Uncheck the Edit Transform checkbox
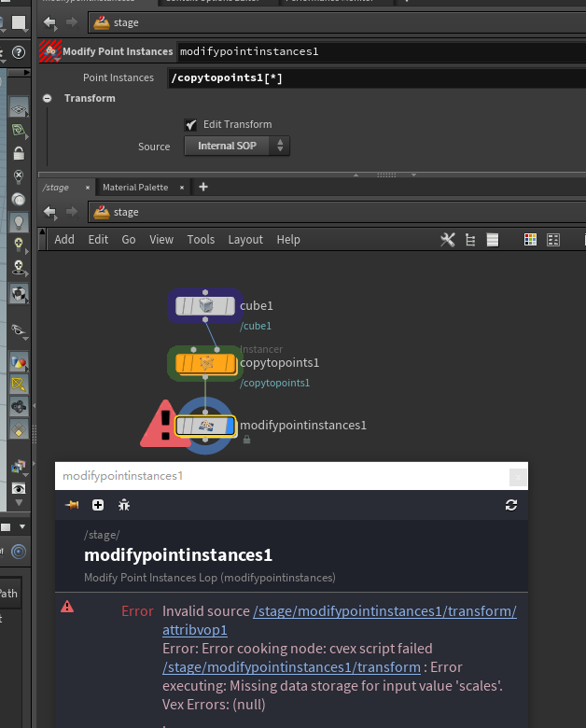Viewport: 586px width, 728px height. coord(190,124)
